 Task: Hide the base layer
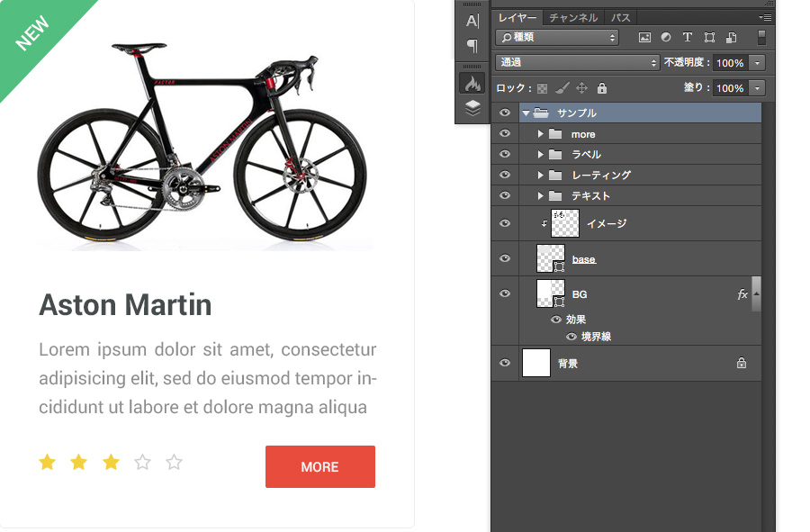(x=505, y=258)
